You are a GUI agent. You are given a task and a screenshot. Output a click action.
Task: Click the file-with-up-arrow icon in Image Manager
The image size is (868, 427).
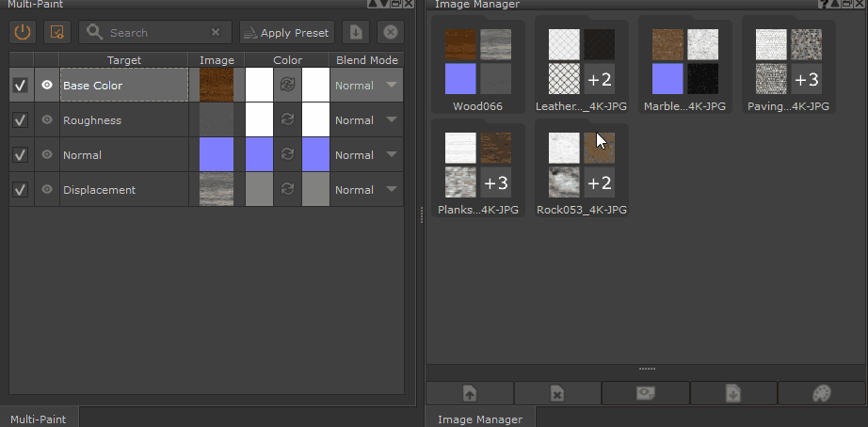coord(470,394)
